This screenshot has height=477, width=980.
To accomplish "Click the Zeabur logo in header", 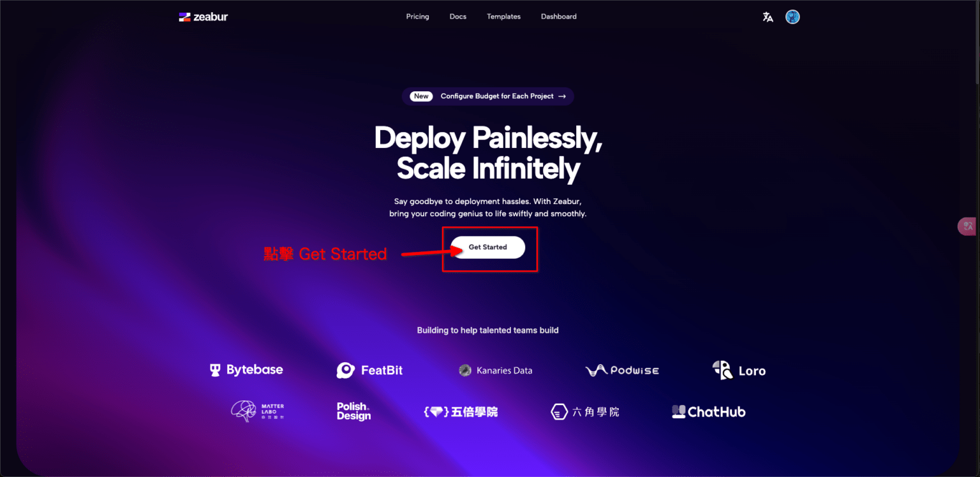I will (203, 17).
